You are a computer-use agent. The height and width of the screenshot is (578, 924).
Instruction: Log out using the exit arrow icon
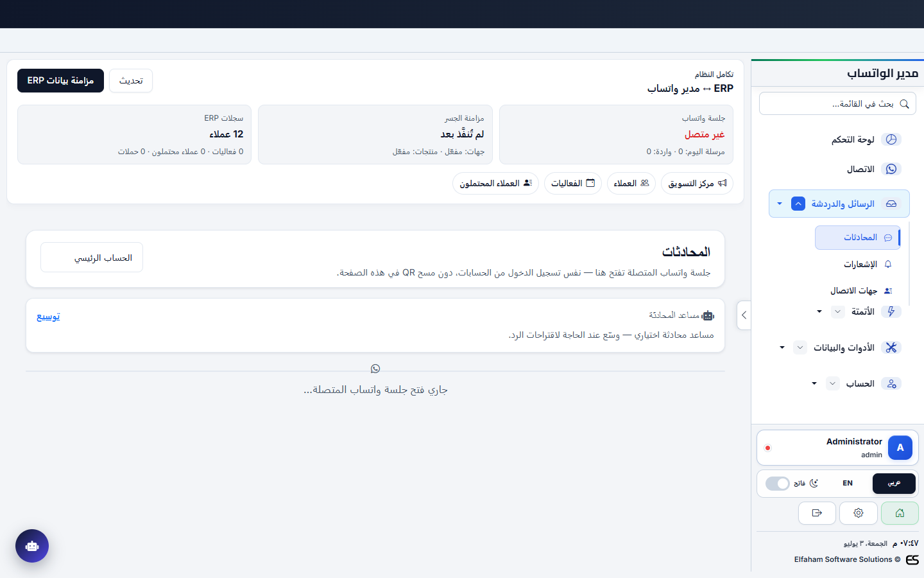(817, 513)
